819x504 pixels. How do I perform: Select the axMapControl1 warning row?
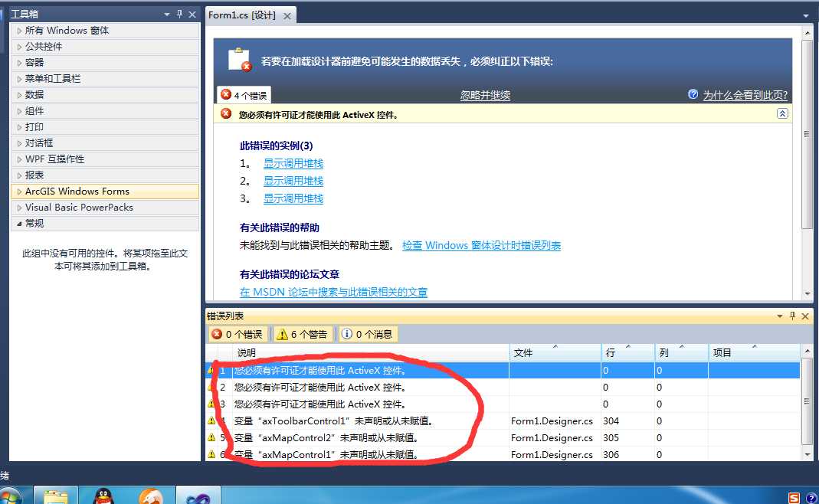click(503, 454)
